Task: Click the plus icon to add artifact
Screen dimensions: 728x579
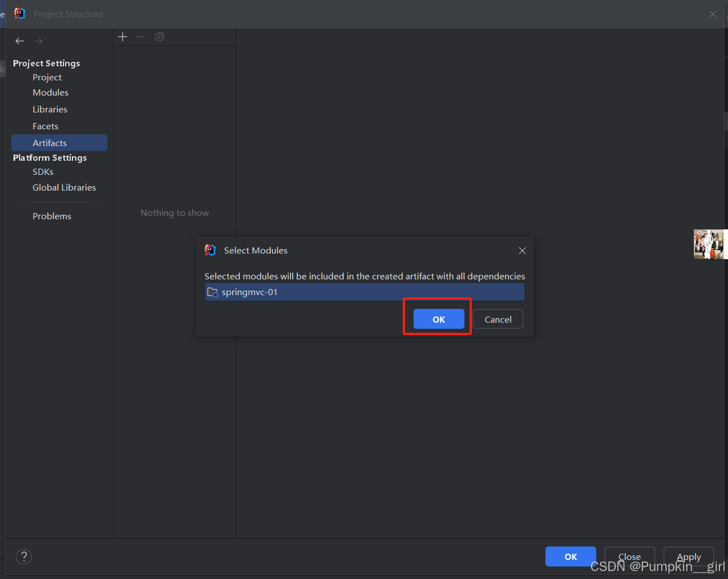Action: coord(123,37)
